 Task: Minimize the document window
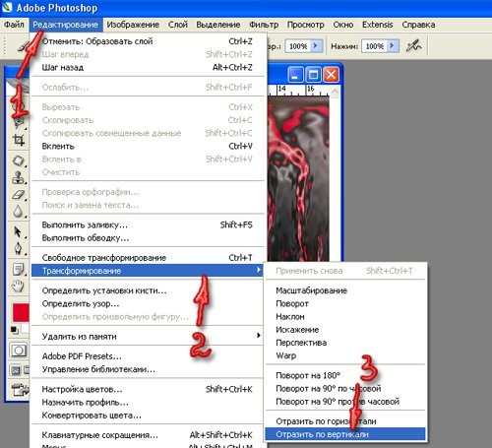[x=295, y=75]
